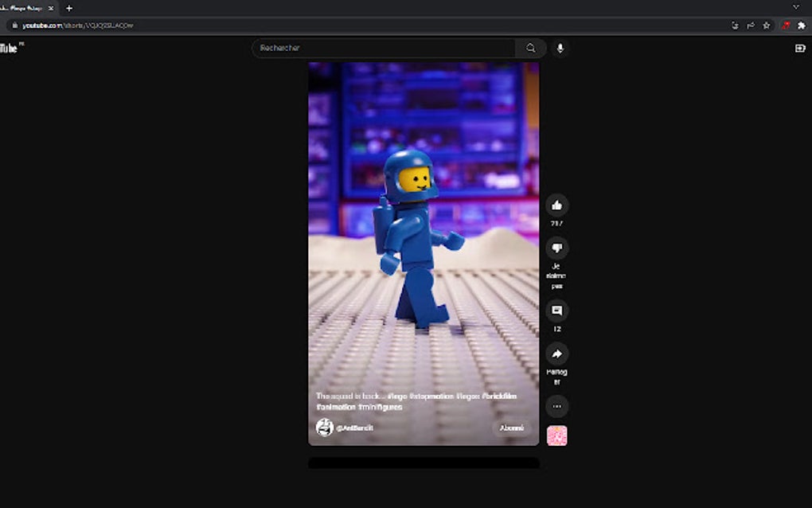This screenshot has height=508, width=812.
Task: Close the current YouTube browser tab
Action: [51, 8]
